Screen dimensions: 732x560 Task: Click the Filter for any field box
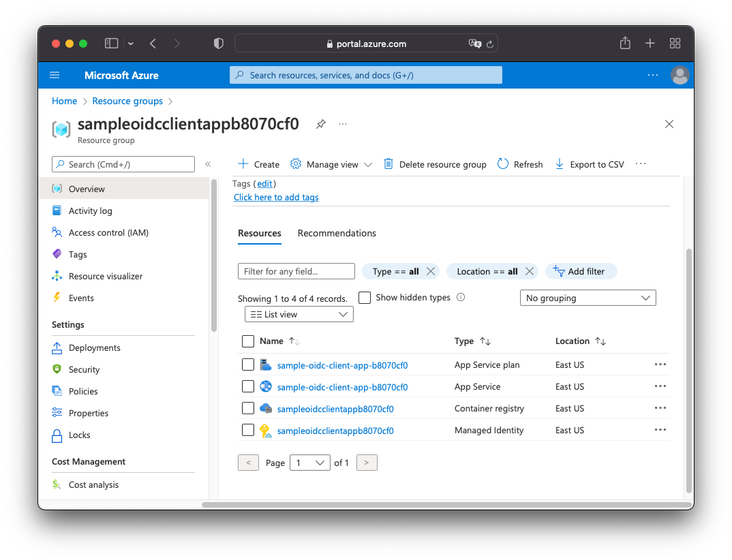296,271
